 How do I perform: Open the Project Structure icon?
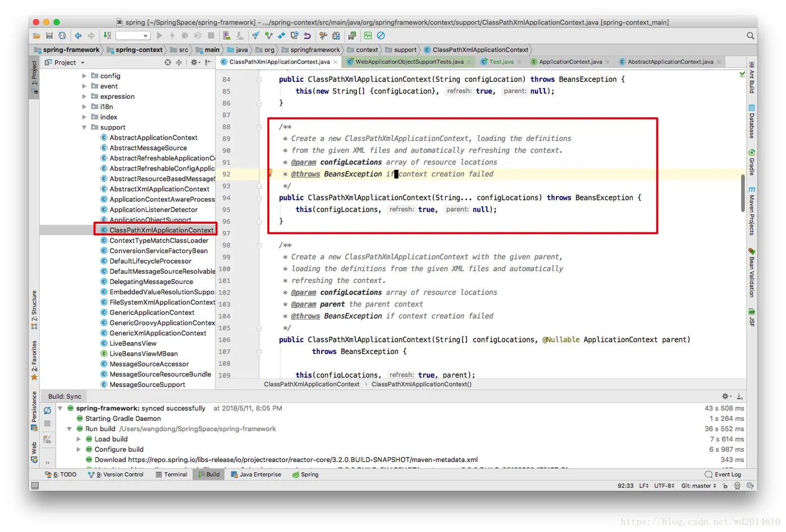tap(336, 36)
